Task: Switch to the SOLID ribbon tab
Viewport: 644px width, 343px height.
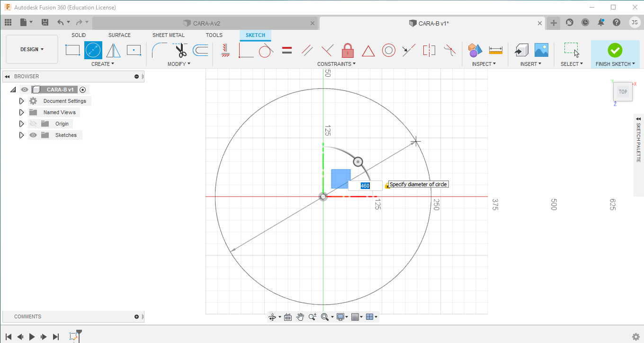Action: [x=79, y=35]
